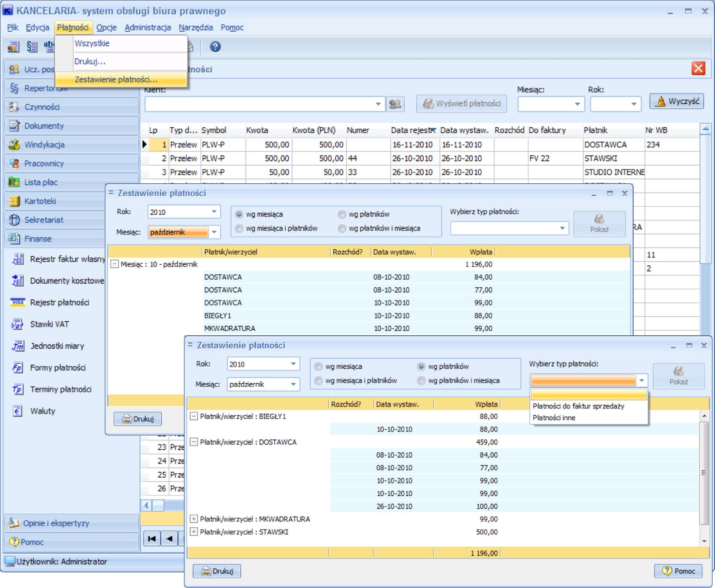Open Sekretariat sidebar section

click(x=55, y=220)
